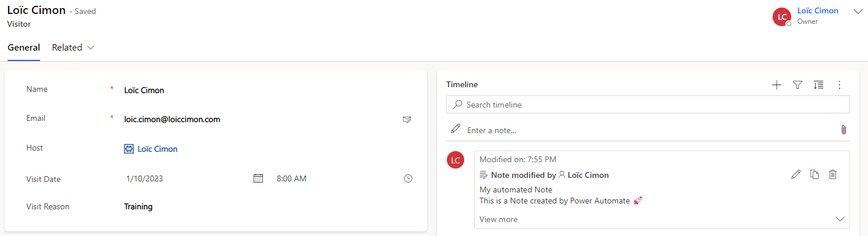Click the send email icon beside Email
Image resolution: width=868 pixels, height=236 pixels.
pyautogui.click(x=407, y=119)
